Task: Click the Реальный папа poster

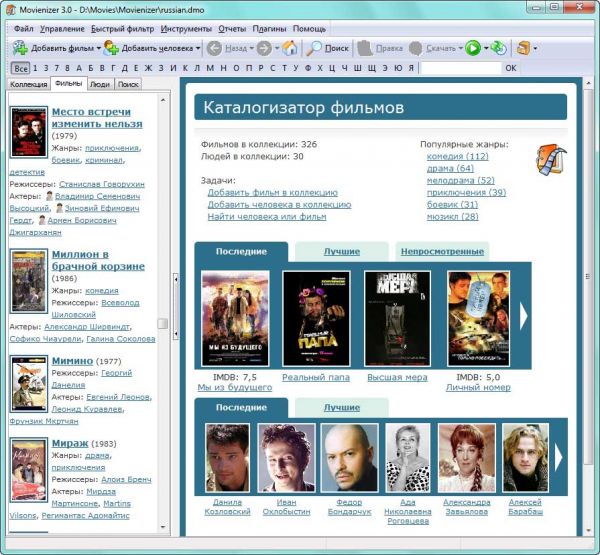Action: tap(316, 318)
